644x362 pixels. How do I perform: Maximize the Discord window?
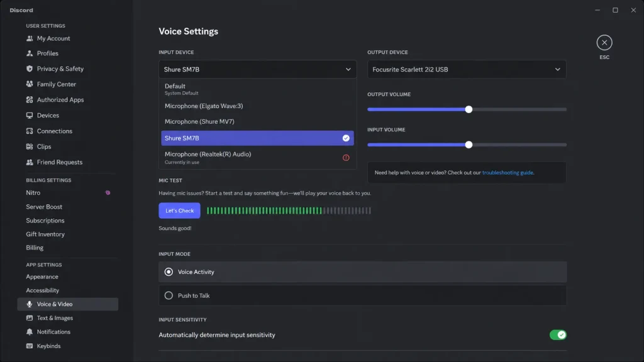pos(615,10)
